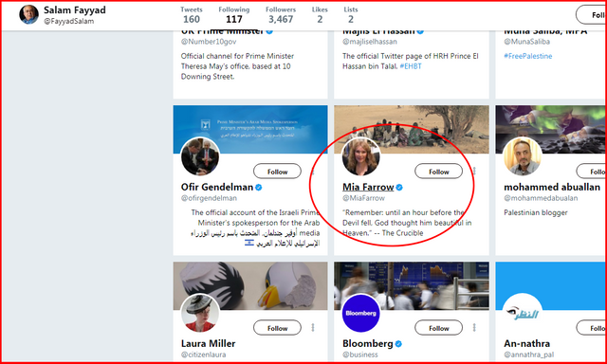Open the Lists tab

pyautogui.click(x=351, y=15)
